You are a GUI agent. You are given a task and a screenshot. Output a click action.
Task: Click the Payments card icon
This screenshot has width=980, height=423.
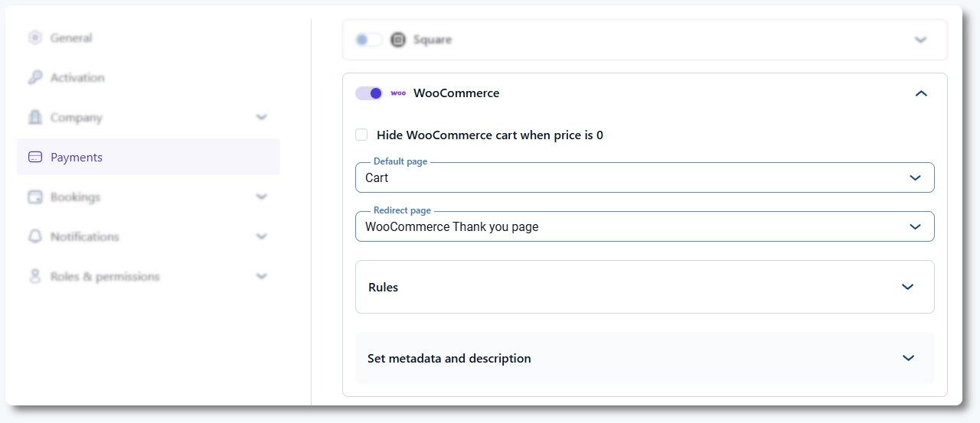coord(34,157)
